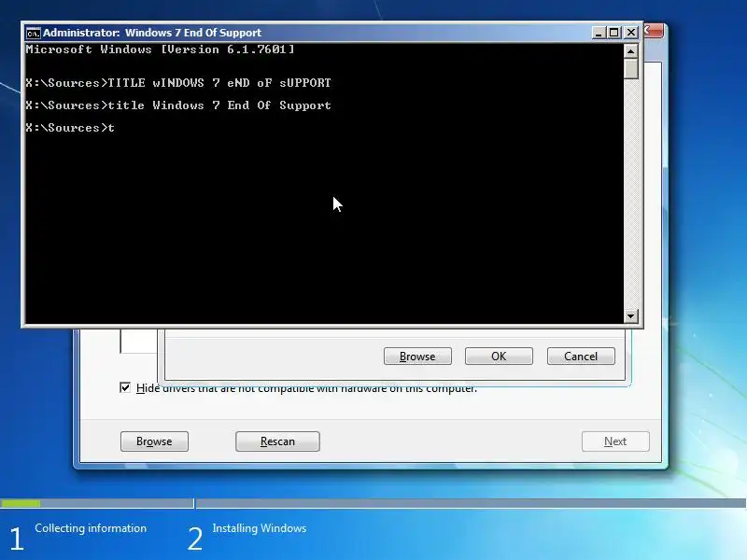
Task: Click the Next button in Setup
Action: [x=615, y=441]
